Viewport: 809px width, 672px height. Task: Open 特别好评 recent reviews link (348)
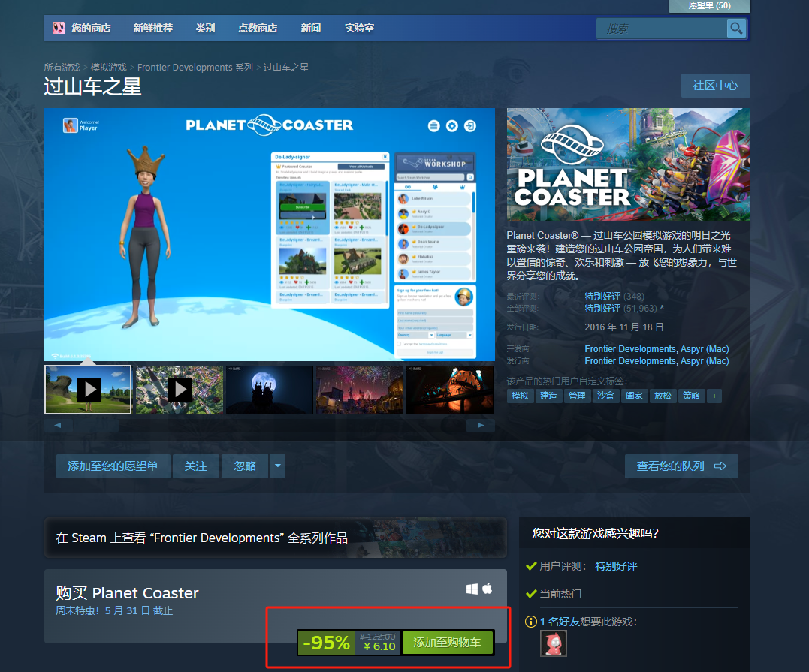pos(602,296)
